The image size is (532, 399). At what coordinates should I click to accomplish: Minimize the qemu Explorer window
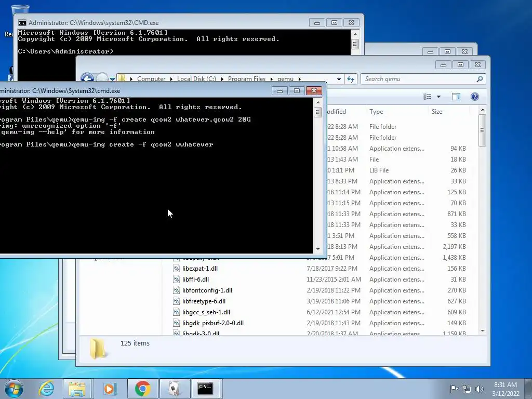[x=444, y=65]
